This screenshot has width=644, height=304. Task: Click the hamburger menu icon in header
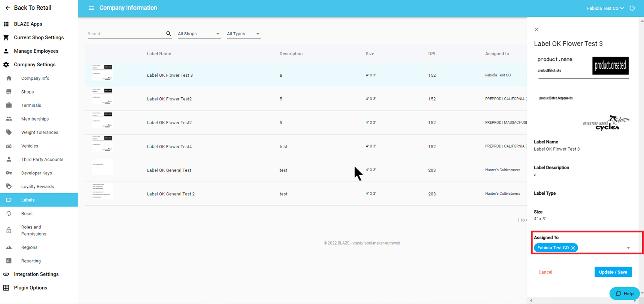(x=91, y=8)
